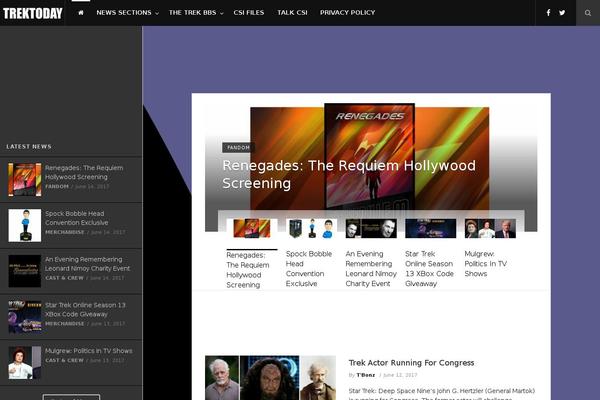Viewport: 600px width, 400px height.
Task: Open the Talk CSI menu item
Action: click(292, 13)
